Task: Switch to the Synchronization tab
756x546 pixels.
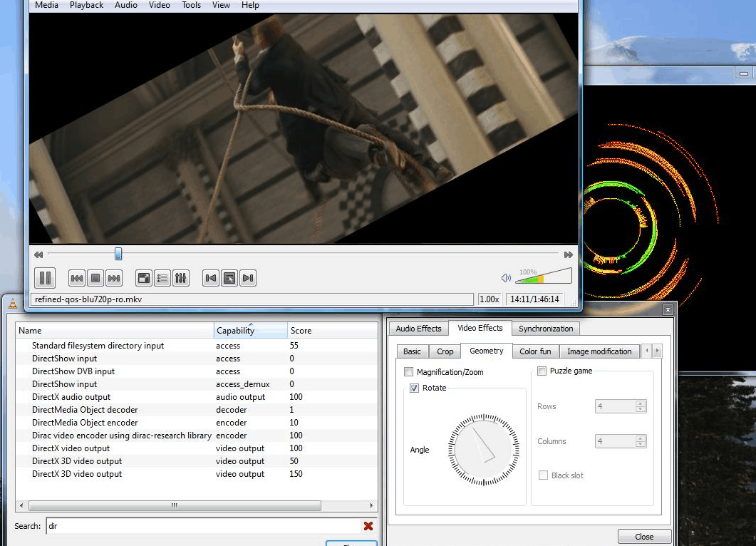Action: 546,329
